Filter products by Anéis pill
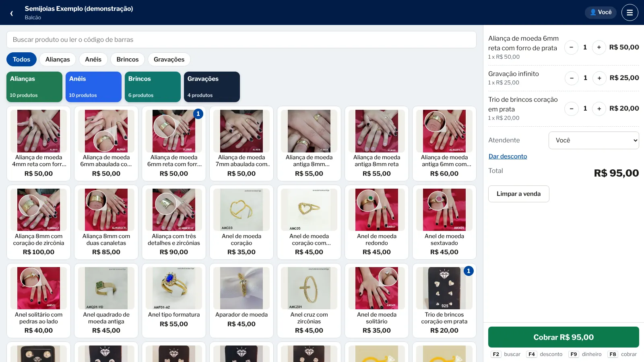 tap(93, 60)
